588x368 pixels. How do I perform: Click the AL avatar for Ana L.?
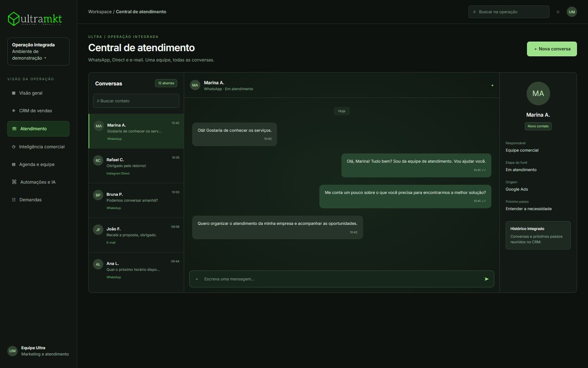(98, 264)
